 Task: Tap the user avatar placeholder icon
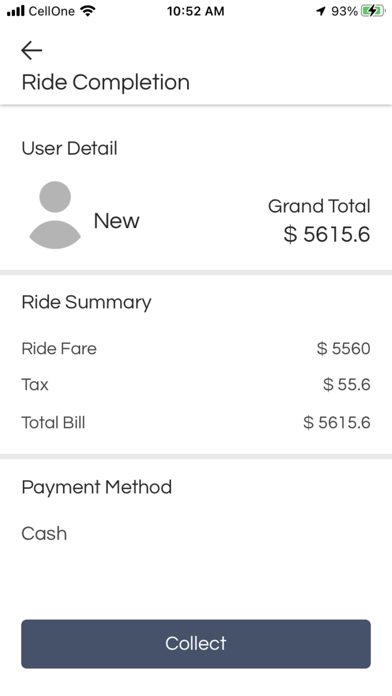(x=55, y=215)
